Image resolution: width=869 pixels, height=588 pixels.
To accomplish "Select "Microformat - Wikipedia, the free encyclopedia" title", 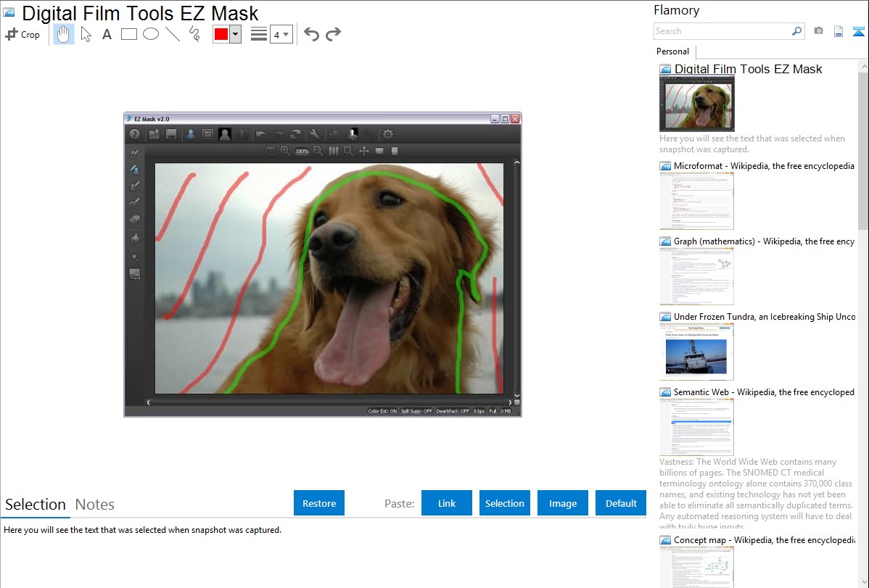I will point(764,166).
